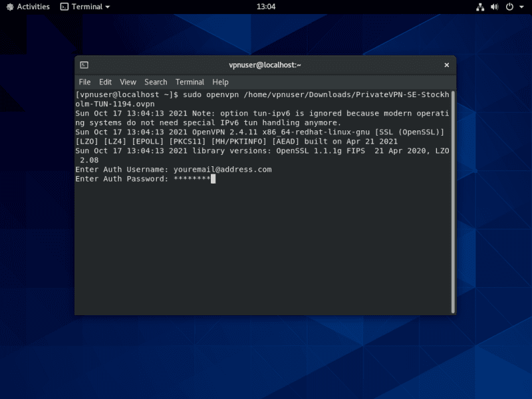Close the vpnuser@localhost terminal window
The width and height of the screenshot is (532, 399).
point(447,65)
